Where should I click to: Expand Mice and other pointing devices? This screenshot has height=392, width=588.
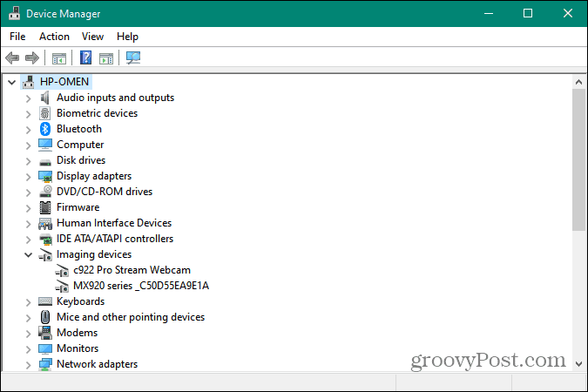pyautogui.click(x=28, y=318)
